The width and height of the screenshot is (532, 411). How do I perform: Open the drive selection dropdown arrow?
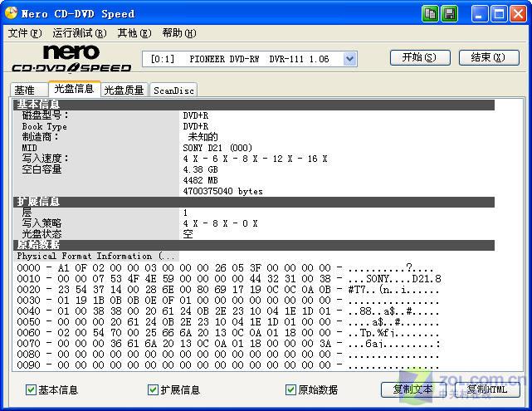click(349, 59)
